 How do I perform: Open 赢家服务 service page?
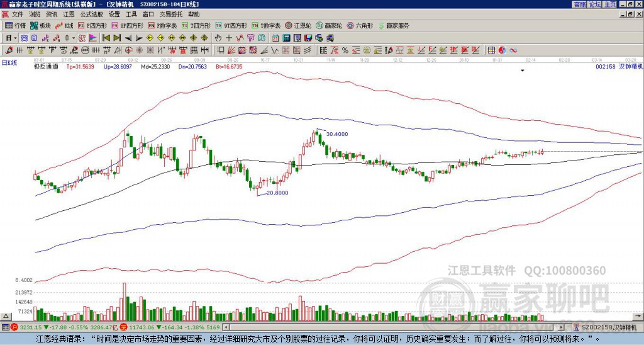[394, 25]
